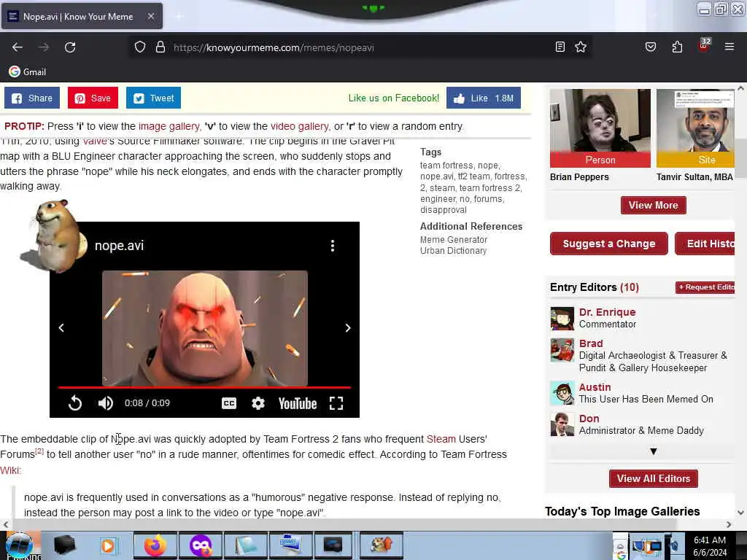This screenshot has height=560, width=747.
Task: Click the site padlock security icon
Action: (160, 47)
